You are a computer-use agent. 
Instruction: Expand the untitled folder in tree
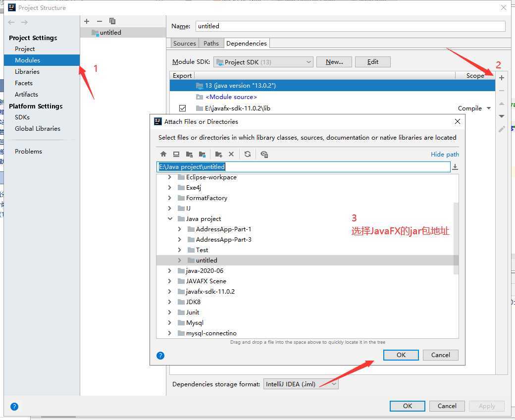click(x=179, y=260)
